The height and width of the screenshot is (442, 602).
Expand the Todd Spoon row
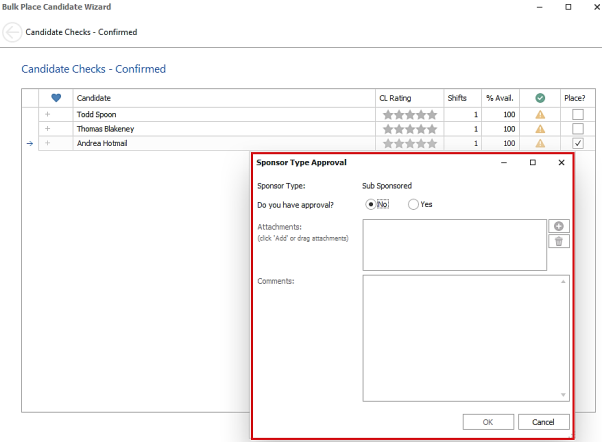(x=48, y=114)
